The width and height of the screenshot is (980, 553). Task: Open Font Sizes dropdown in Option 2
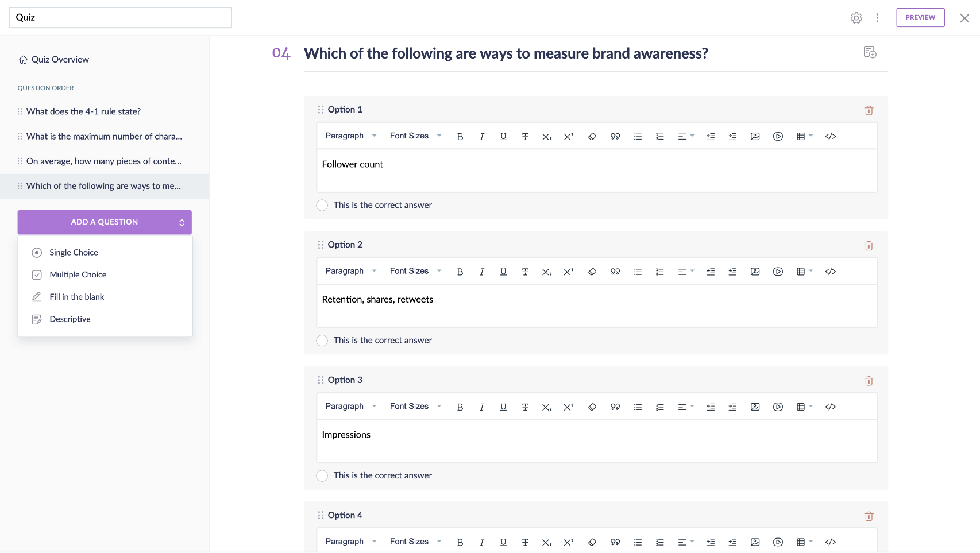tap(415, 271)
